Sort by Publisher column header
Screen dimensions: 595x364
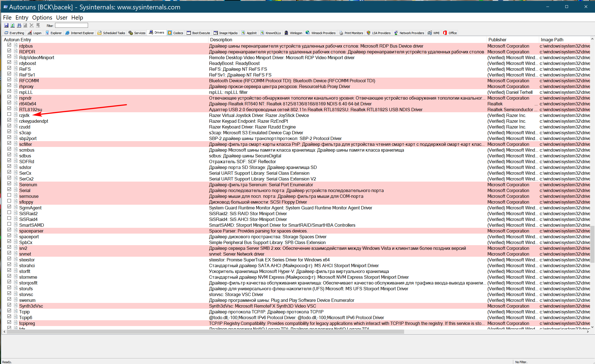coord(497,40)
